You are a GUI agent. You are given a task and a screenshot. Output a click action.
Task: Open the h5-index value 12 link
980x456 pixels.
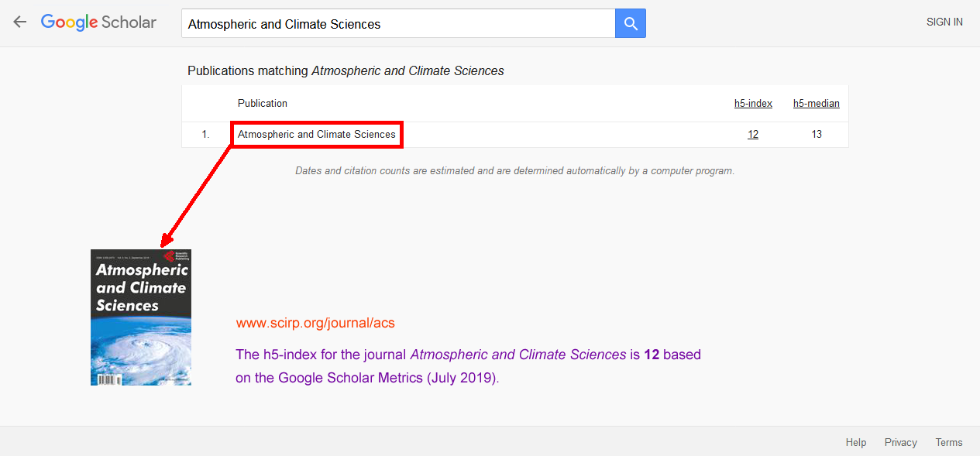(753, 135)
